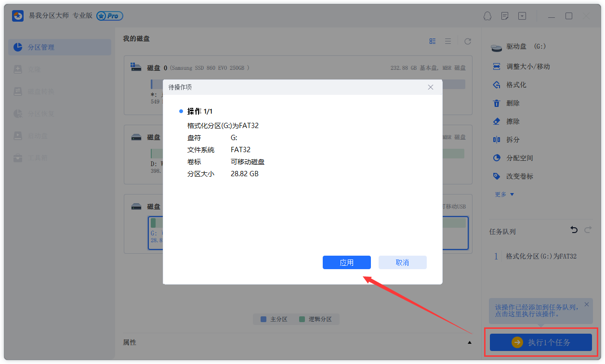Screen dimensions: 605x364
Task: Select 分区管理 in the sidebar
Action: pos(41,47)
